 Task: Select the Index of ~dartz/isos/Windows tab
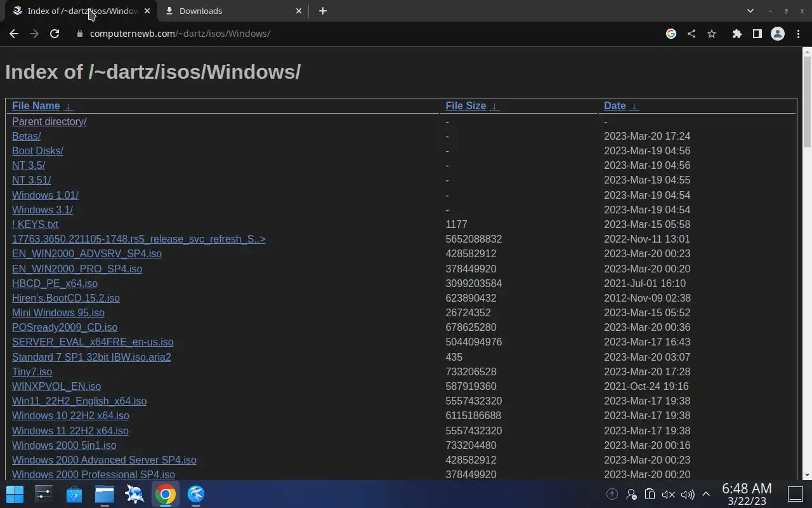point(81,11)
